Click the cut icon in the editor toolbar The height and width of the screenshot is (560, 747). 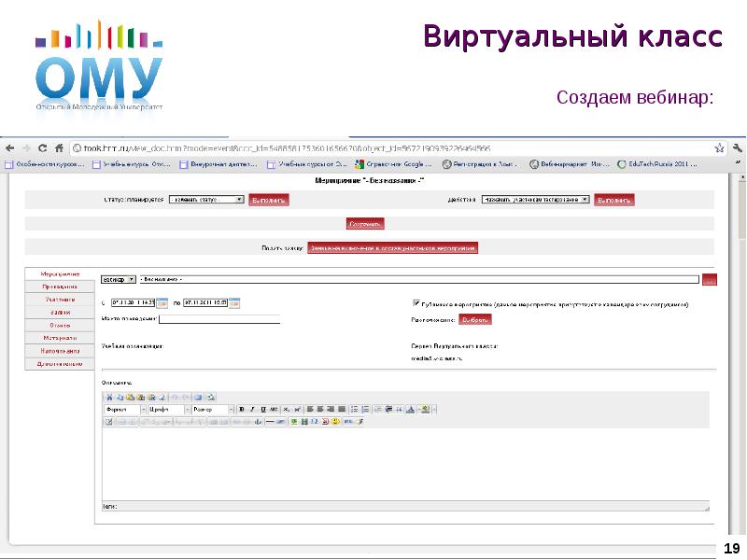(x=110, y=399)
